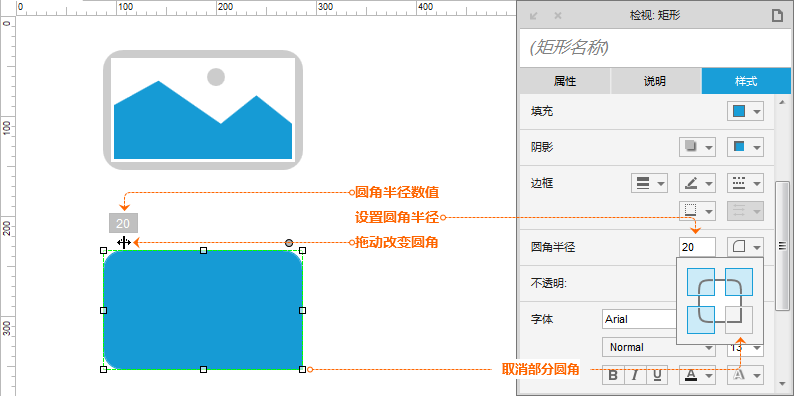Switch to the 属性 tab
The width and height of the screenshot is (794, 396).
pyautogui.click(x=565, y=81)
